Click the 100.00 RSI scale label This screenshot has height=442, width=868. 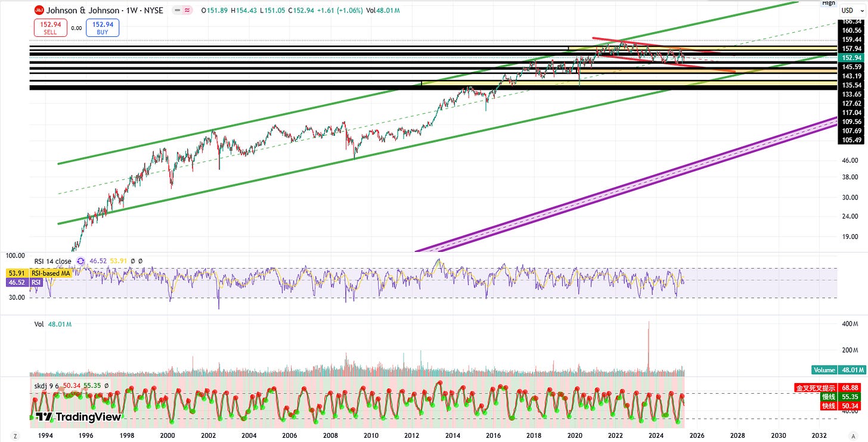click(x=15, y=256)
